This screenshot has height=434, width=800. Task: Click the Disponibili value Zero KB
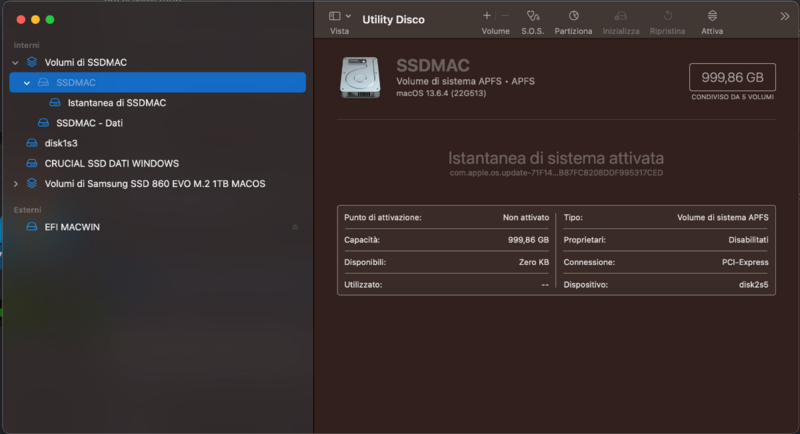(534, 262)
